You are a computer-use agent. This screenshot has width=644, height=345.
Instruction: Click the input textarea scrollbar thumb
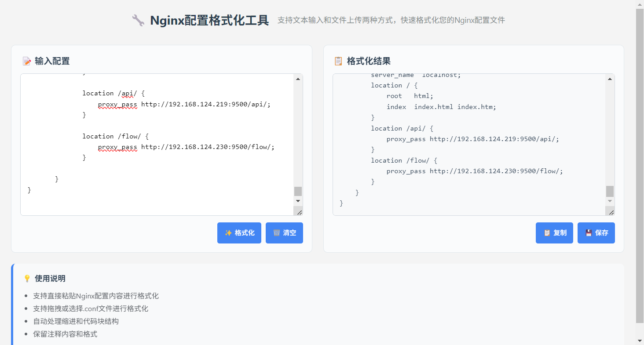pyautogui.click(x=298, y=191)
